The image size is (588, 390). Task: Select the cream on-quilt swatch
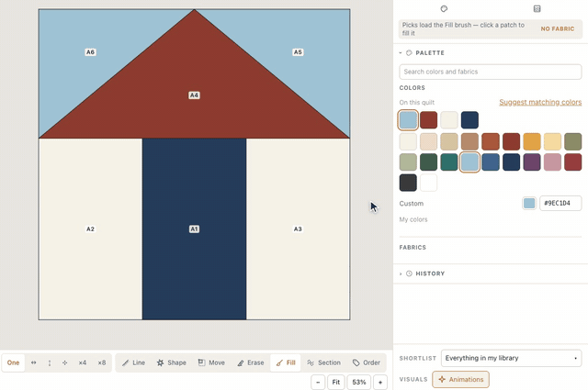[x=449, y=120]
